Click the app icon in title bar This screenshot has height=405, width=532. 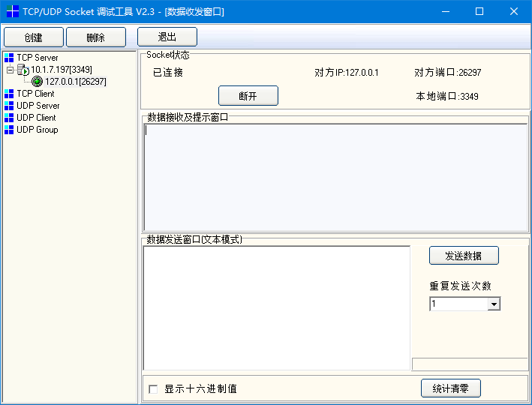coord(13,11)
